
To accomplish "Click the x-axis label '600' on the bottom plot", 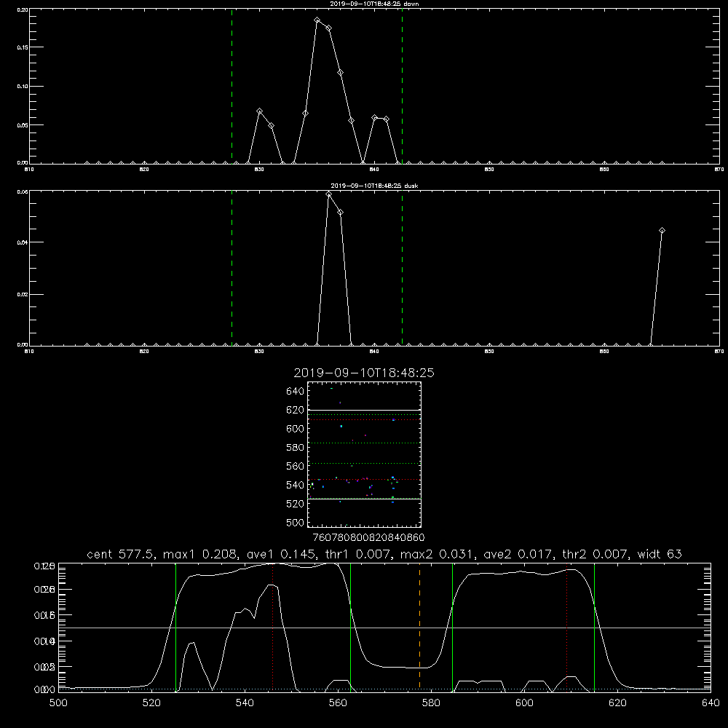I will click(524, 703).
